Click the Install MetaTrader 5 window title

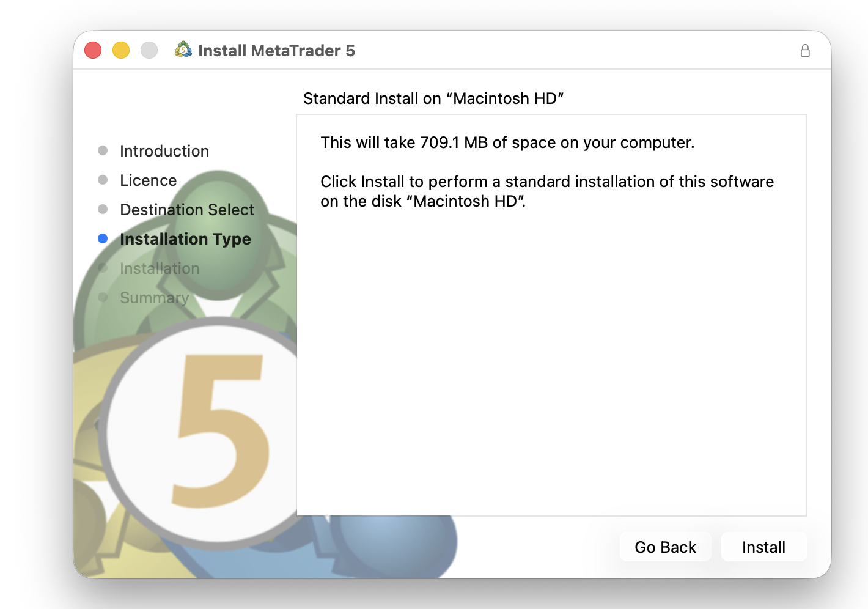pyautogui.click(x=277, y=50)
